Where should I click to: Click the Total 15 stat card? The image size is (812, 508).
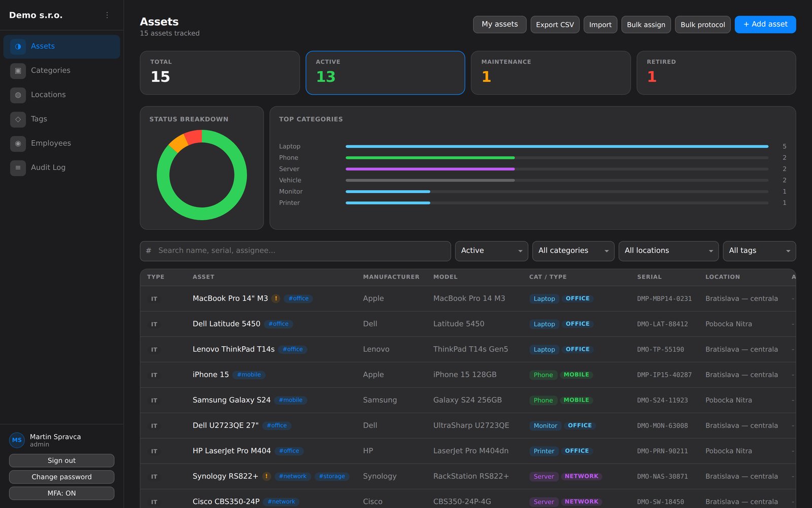click(220, 73)
